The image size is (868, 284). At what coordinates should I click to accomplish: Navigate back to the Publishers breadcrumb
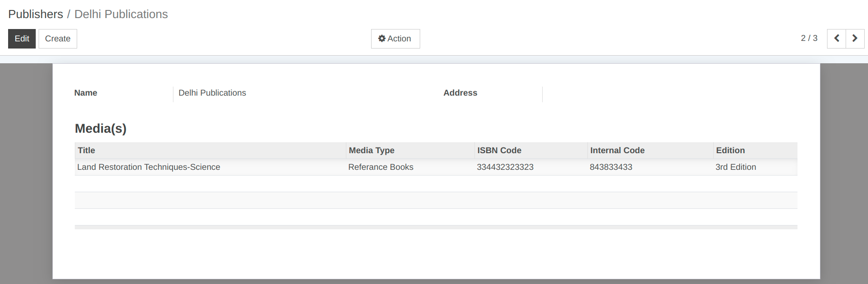[x=36, y=14]
